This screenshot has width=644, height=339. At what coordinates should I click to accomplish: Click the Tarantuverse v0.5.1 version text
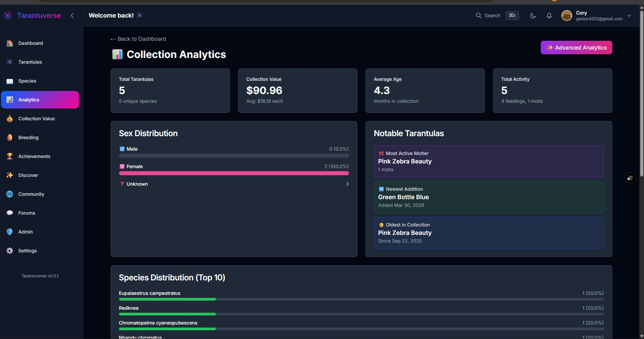[x=40, y=276]
